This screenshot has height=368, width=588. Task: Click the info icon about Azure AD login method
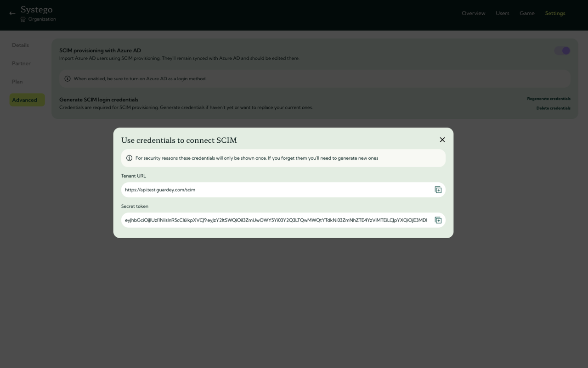(x=68, y=78)
